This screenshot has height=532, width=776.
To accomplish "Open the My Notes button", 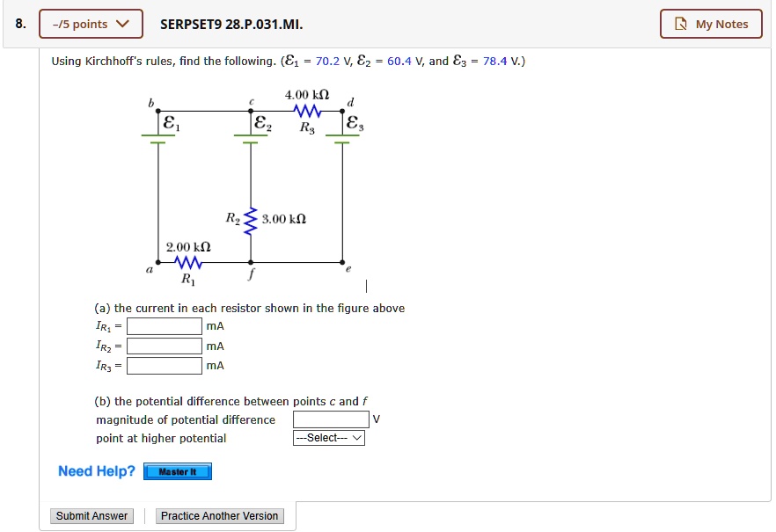I will point(711,24).
